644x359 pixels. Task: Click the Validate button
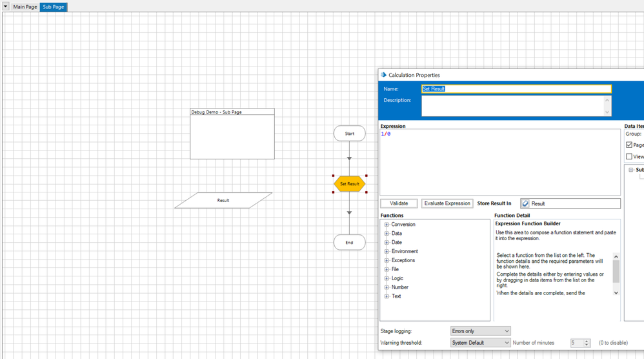click(399, 203)
